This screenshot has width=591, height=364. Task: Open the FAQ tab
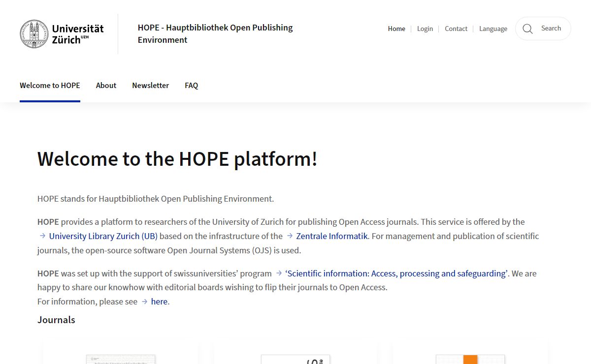(192, 86)
